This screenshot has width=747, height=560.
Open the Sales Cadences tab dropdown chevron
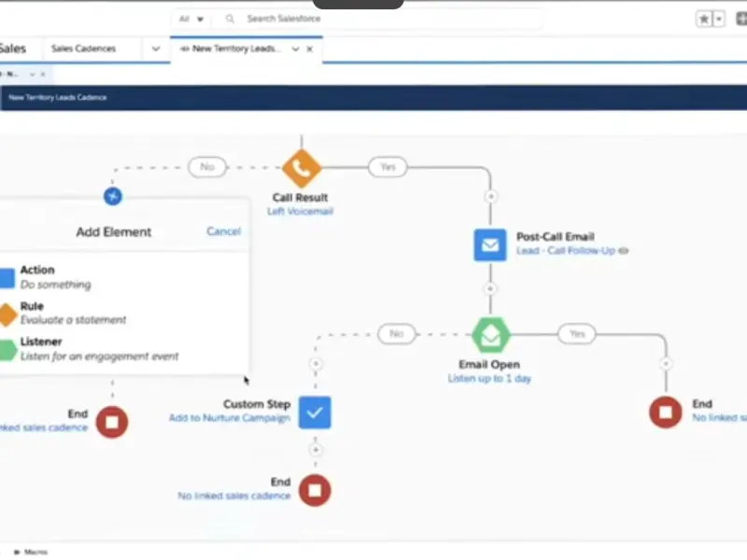coord(155,49)
